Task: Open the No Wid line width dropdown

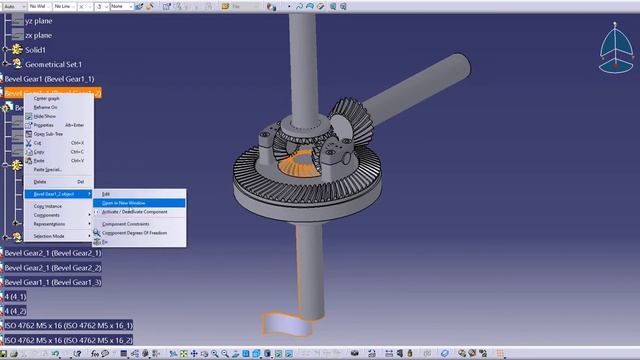Action: [x=39, y=7]
